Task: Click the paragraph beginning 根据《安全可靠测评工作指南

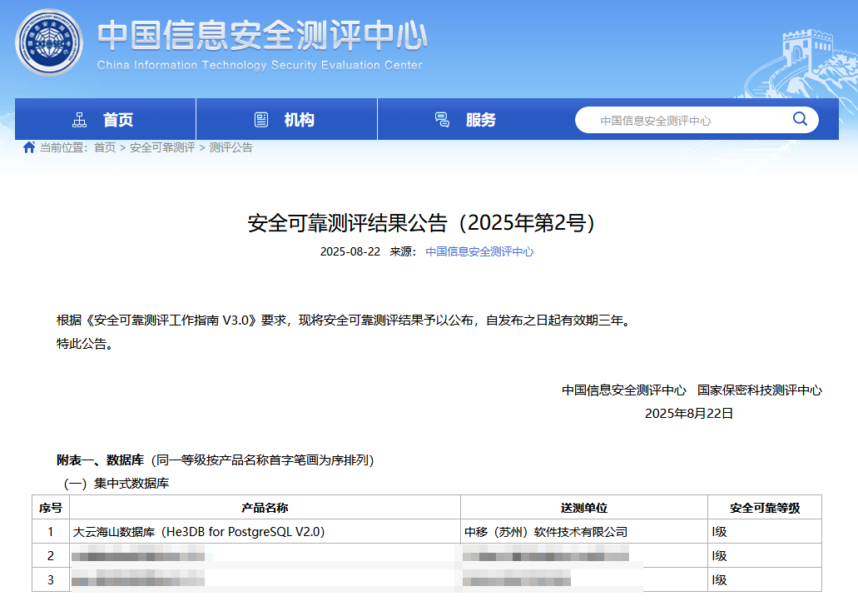Action: pos(345,320)
